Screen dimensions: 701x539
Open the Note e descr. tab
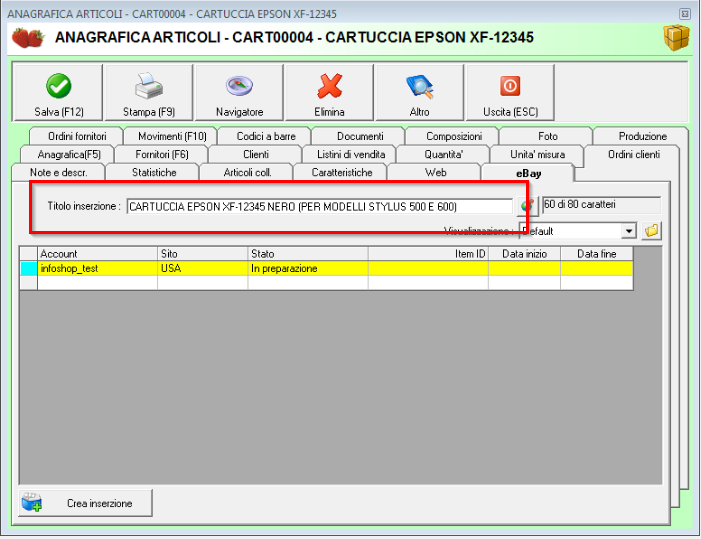click(x=59, y=173)
